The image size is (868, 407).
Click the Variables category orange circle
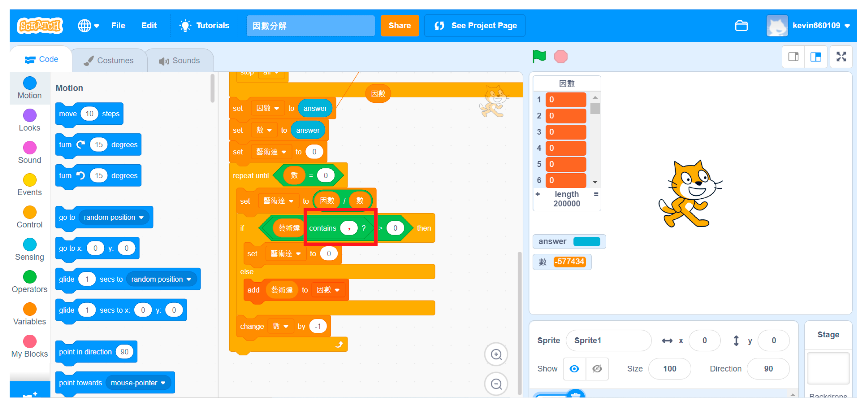(x=30, y=309)
